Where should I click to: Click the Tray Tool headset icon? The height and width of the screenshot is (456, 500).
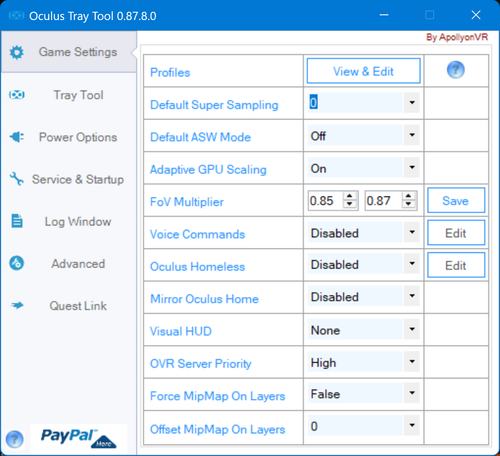17,95
